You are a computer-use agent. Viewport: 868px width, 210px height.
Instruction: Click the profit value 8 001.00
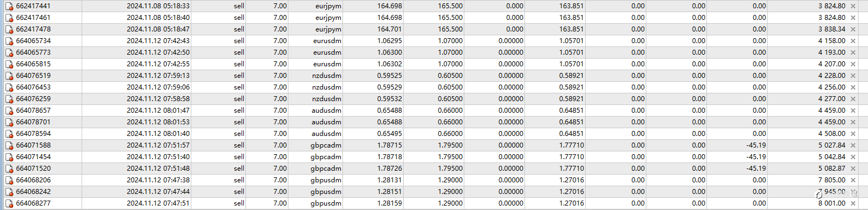[832, 203]
